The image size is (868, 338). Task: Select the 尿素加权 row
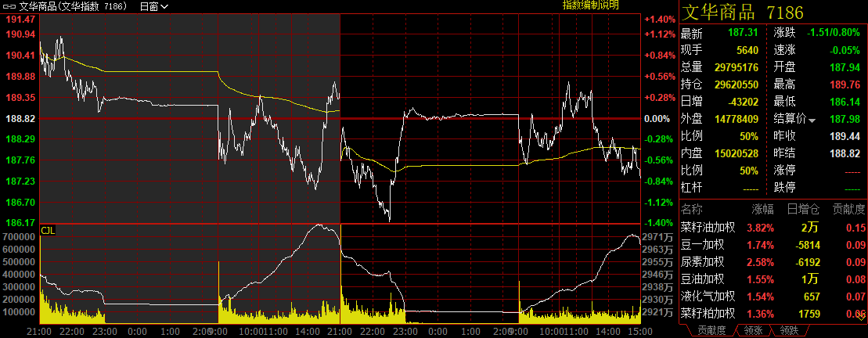point(773,261)
